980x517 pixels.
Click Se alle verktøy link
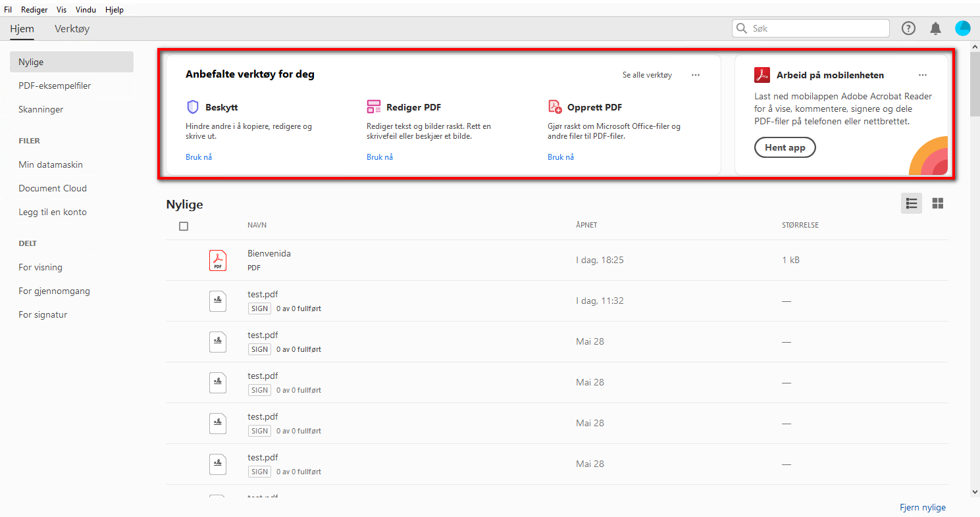[x=647, y=75]
